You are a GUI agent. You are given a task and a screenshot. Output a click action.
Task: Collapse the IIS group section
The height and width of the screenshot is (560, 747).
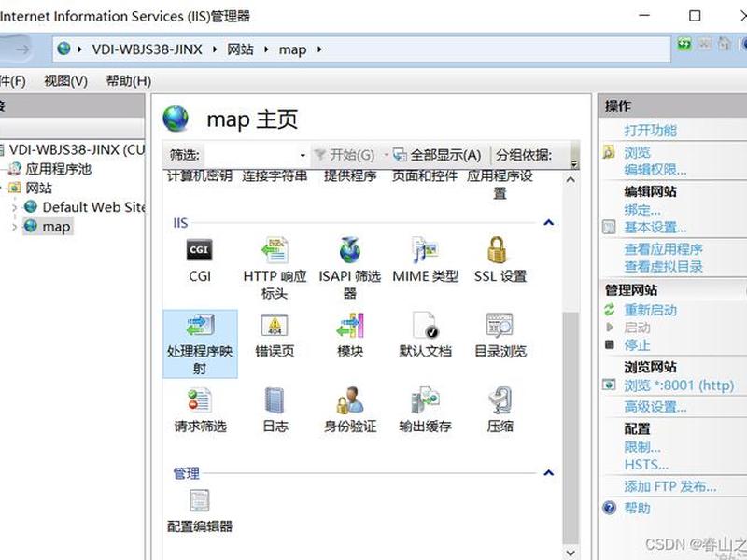point(549,223)
